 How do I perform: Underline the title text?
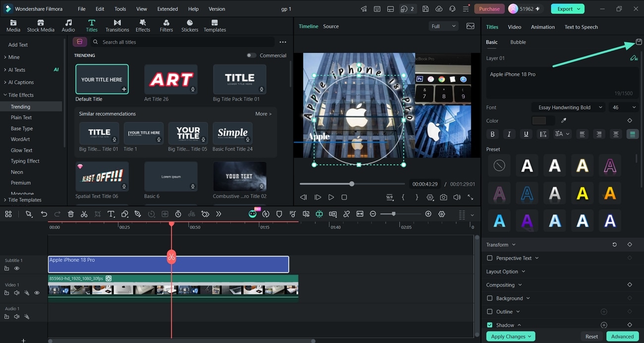click(x=526, y=134)
